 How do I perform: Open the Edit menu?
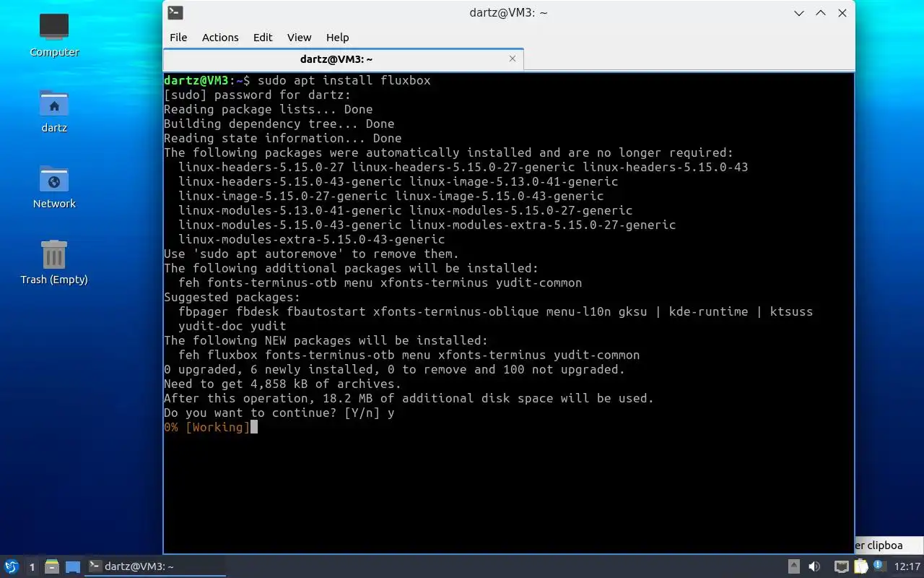point(263,38)
